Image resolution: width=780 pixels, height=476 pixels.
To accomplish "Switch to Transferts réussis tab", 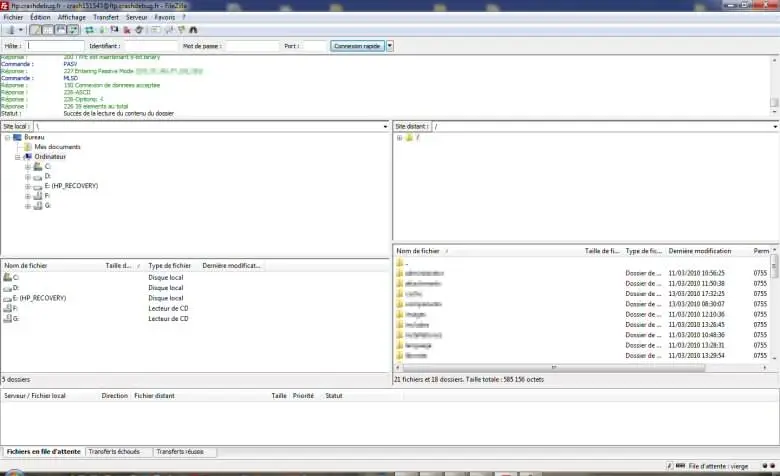I will tap(184, 452).
